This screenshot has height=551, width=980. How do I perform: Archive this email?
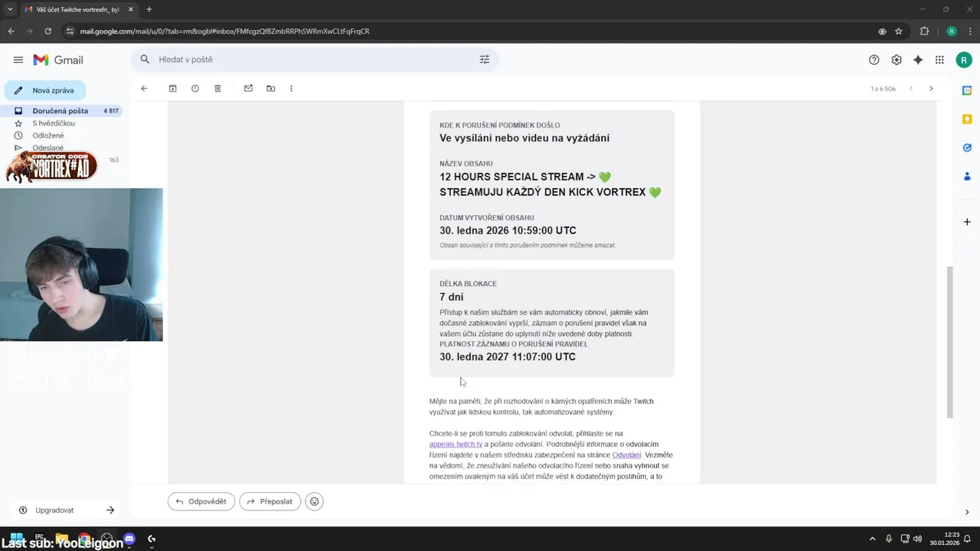(x=173, y=89)
